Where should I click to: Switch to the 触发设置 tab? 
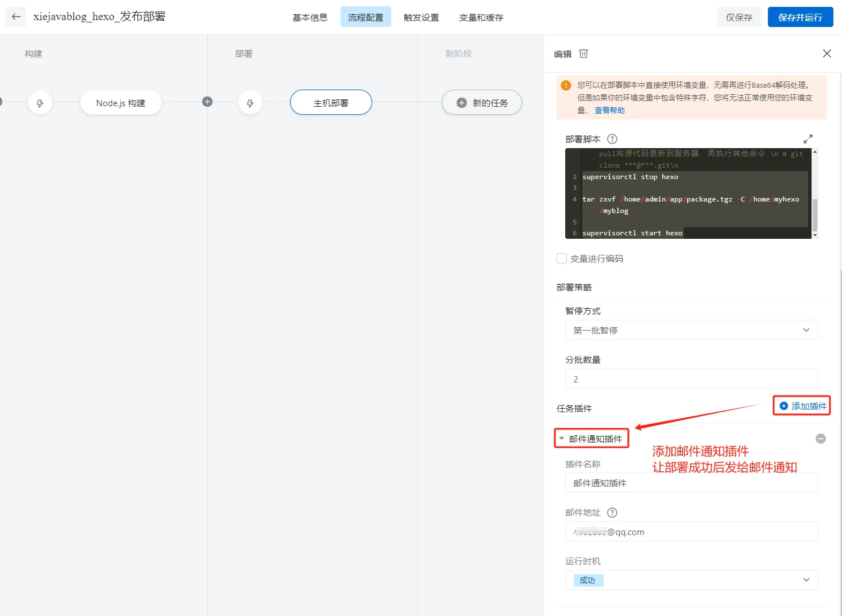coord(421,17)
